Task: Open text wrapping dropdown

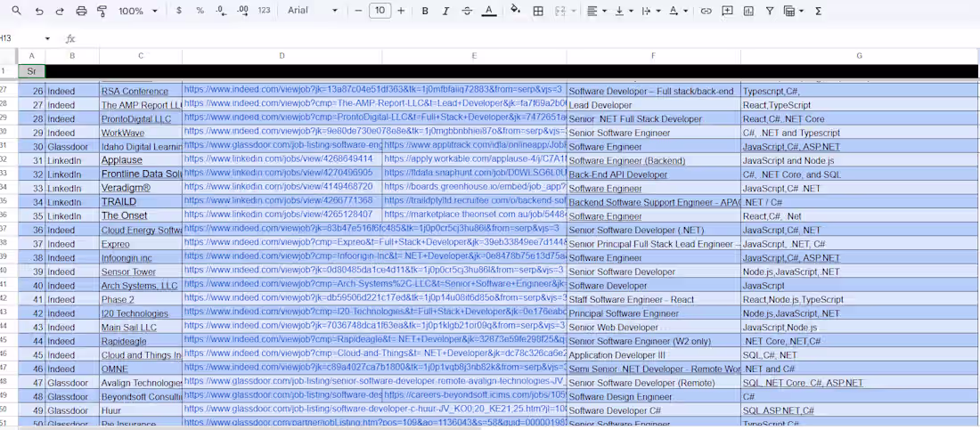Action: (650, 11)
